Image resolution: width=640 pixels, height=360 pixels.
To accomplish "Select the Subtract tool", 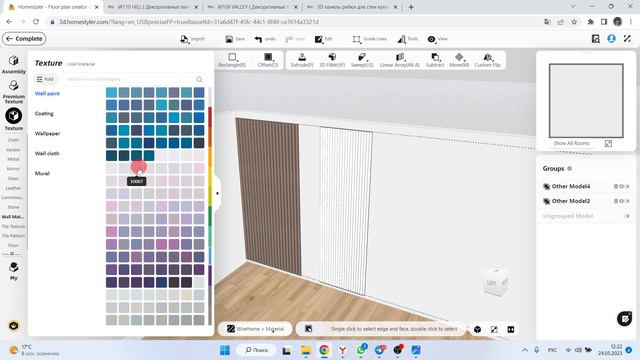I will tap(435, 60).
